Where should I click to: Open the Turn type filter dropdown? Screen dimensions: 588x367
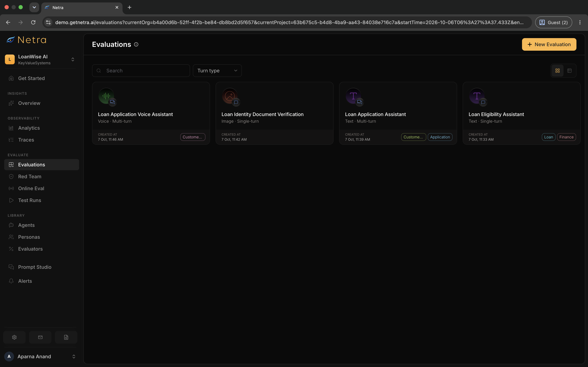coord(217,71)
